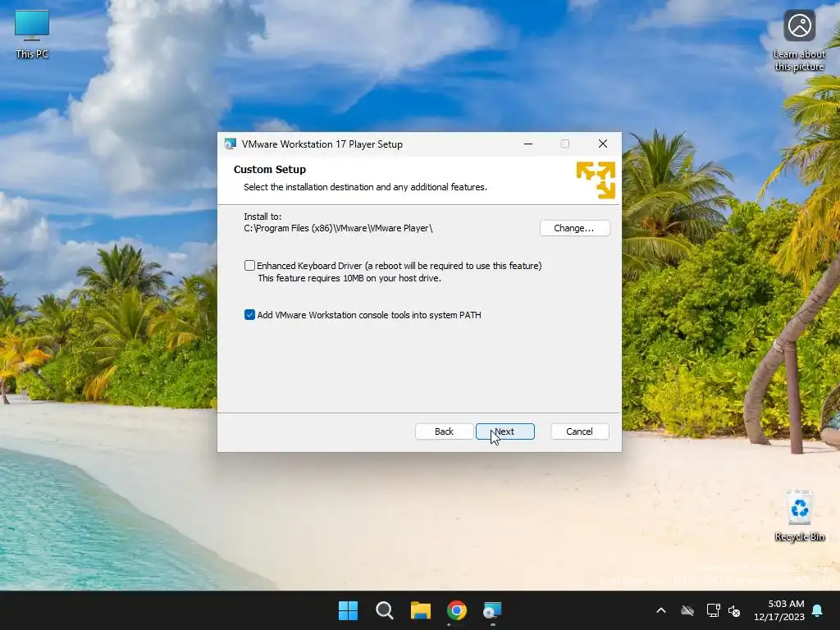Enable the Enhanced Keyboard Driver checkbox
The image size is (840, 630).
(x=249, y=265)
